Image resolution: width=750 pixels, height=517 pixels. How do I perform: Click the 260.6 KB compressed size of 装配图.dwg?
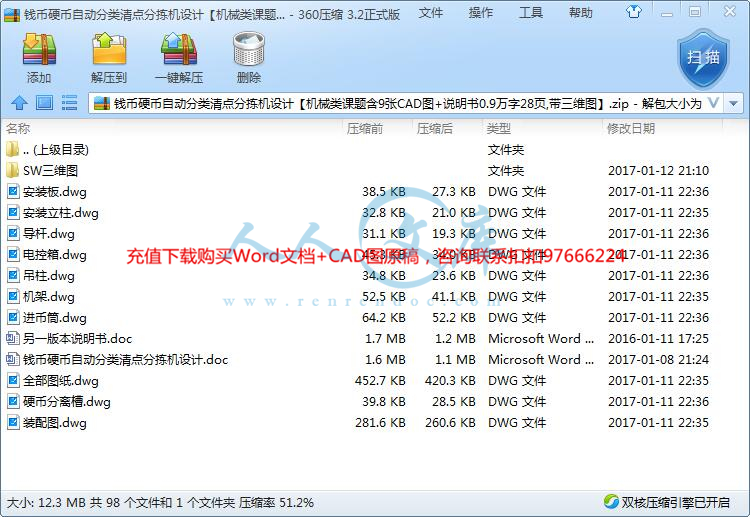pyautogui.click(x=450, y=423)
